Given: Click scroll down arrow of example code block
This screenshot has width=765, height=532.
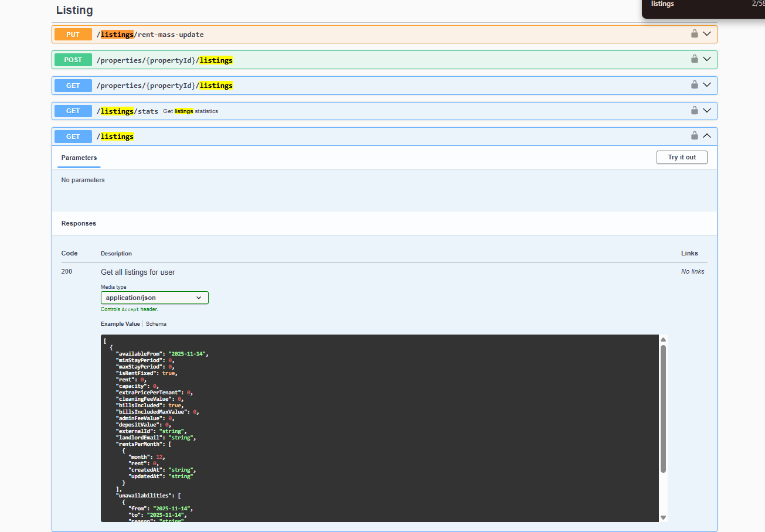Looking at the screenshot, I should pos(663,517).
